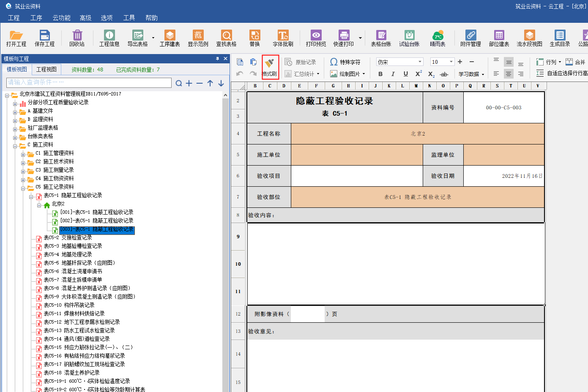Viewport: 588px width, 392px height.
Task: Open the 行列 dropdown
Action: pyautogui.click(x=549, y=62)
